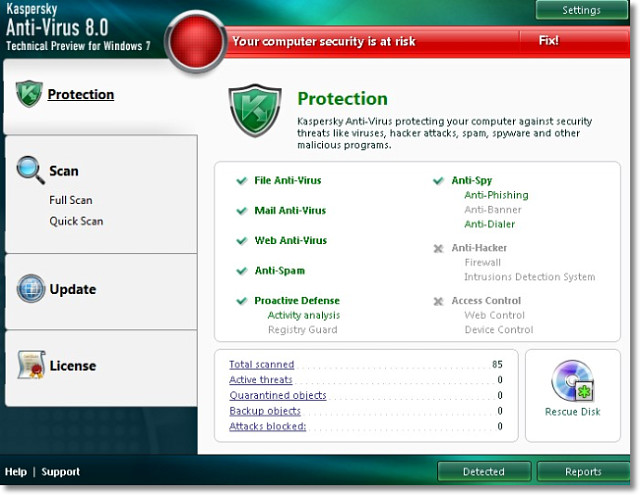The image size is (640, 495).
Task: Select Web Anti-Virus component
Action: tap(291, 240)
